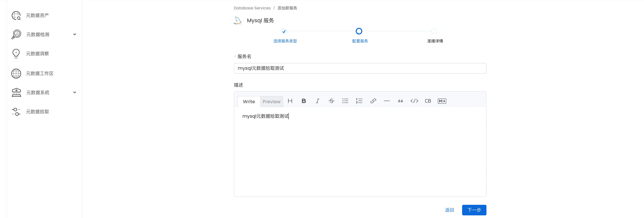This screenshot has height=218, width=644.
Task: Click the Heading icon in editor toolbar
Action: (x=290, y=101)
